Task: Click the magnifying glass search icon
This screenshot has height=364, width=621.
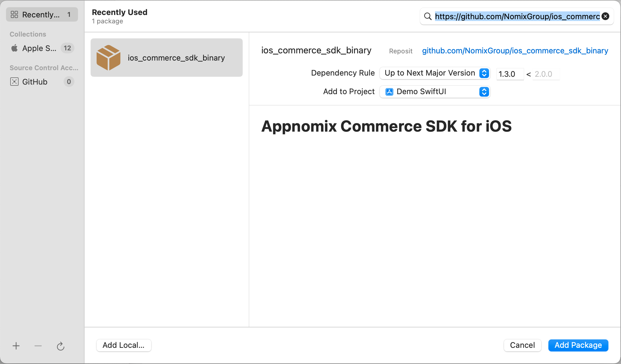Action: pos(428,16)
